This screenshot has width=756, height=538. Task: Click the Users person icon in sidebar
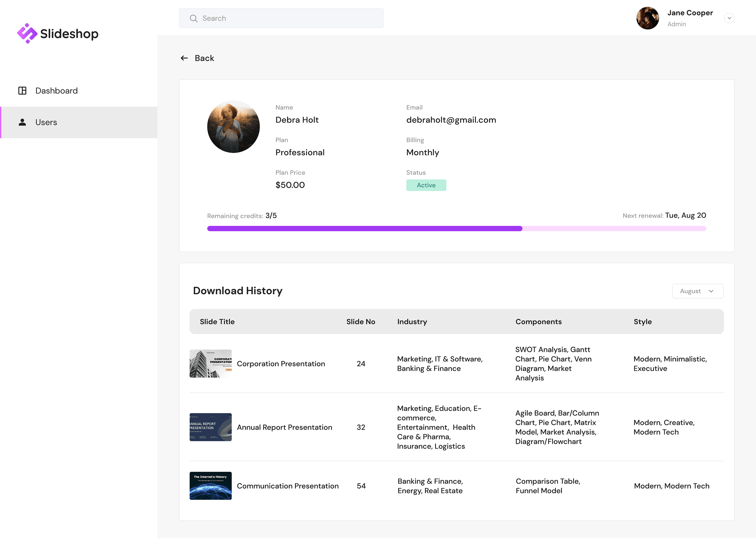pos(22,122)
